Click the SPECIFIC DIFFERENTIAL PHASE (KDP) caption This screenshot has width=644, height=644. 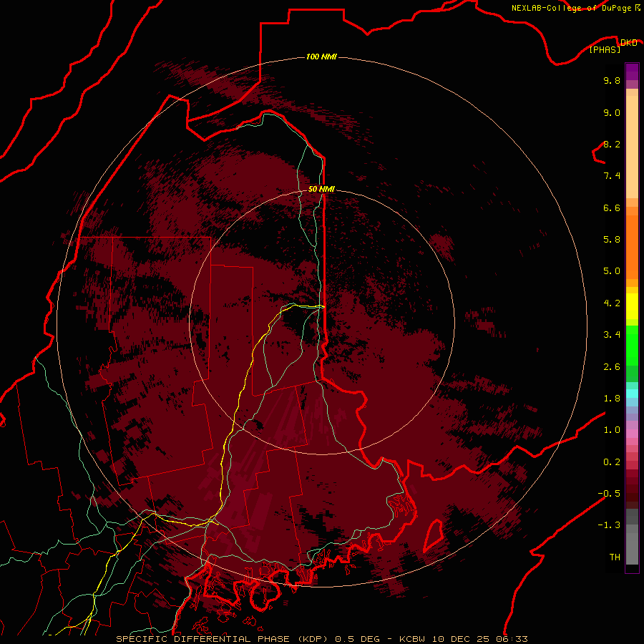[x=223, y=639]
